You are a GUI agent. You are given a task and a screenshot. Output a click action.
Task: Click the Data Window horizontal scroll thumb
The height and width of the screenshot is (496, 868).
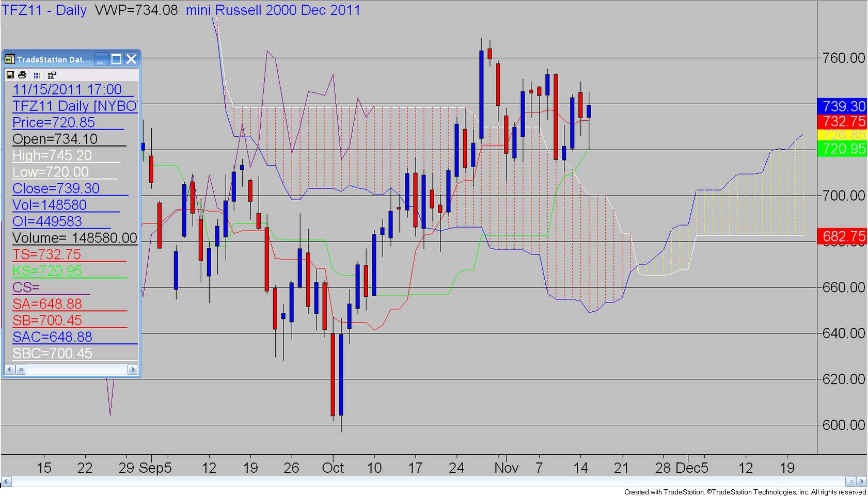pyautogui.click(x=21, y=370)
